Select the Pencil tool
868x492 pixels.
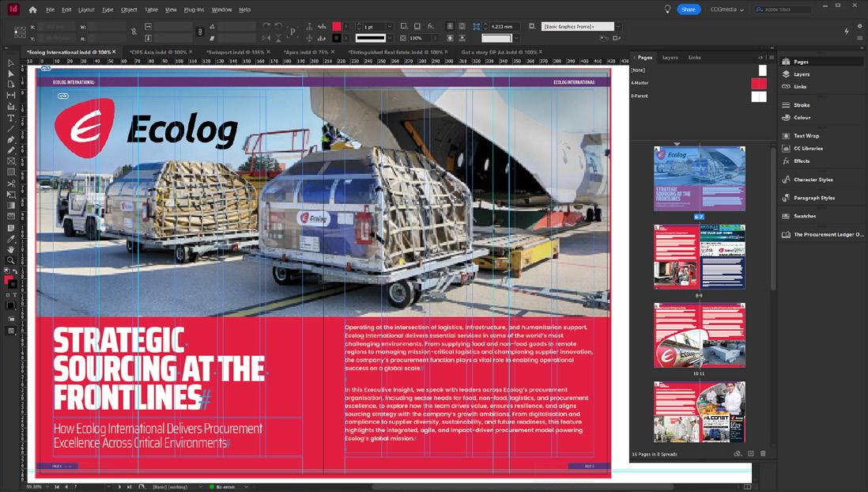pos(10,149)
